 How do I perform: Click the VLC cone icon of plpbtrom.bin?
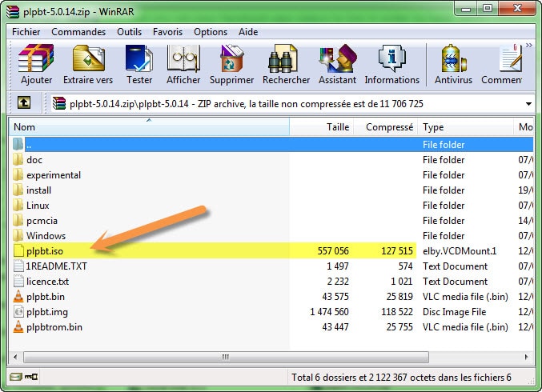click(18, 326)
